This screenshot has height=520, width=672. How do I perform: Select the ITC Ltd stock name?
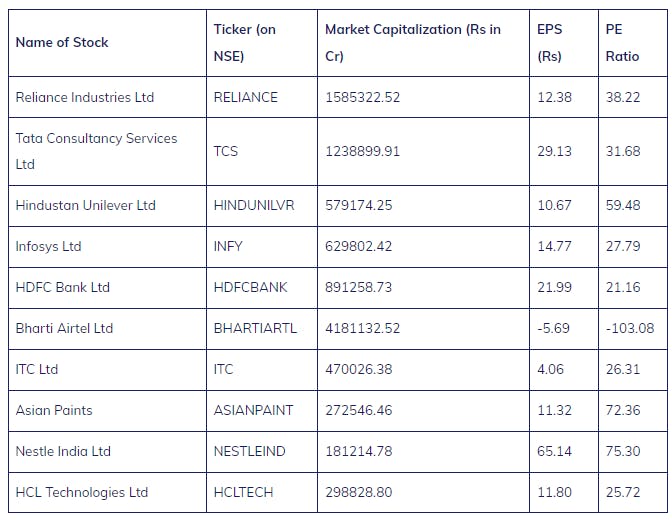[37, 369]
